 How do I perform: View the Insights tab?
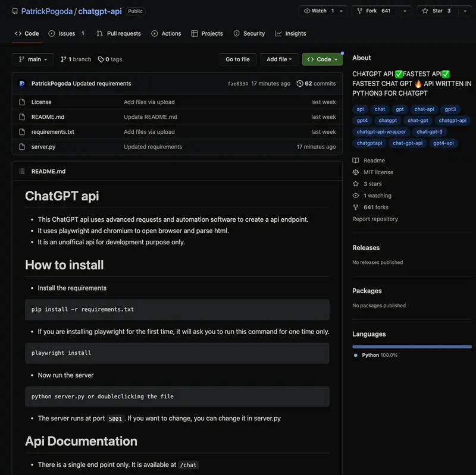[x=290, y=34]
